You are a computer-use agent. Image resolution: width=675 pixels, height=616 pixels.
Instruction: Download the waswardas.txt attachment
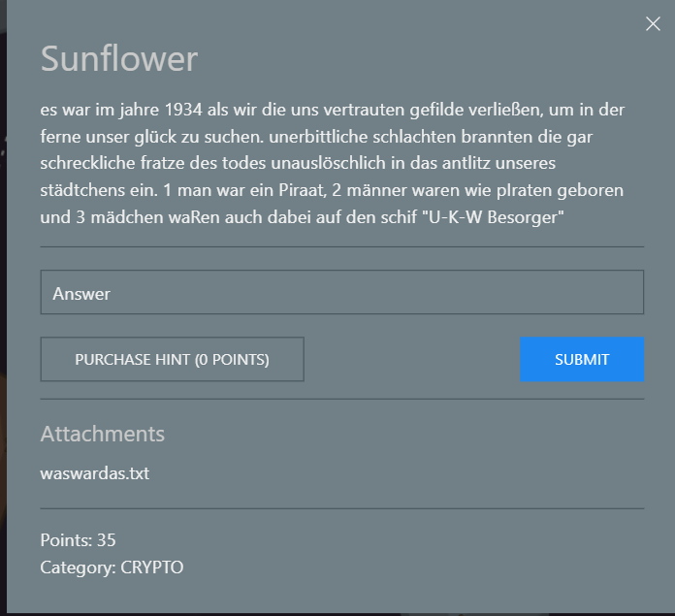[95, 473]
